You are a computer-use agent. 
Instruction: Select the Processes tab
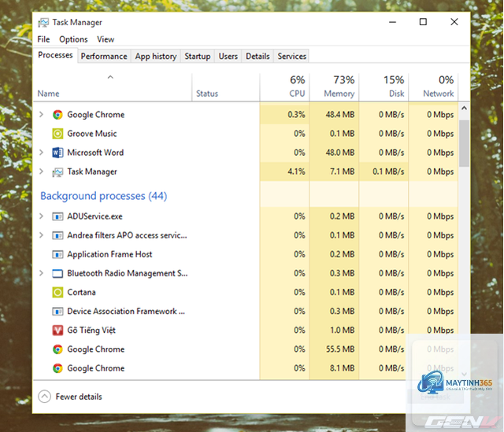point(55,55)
